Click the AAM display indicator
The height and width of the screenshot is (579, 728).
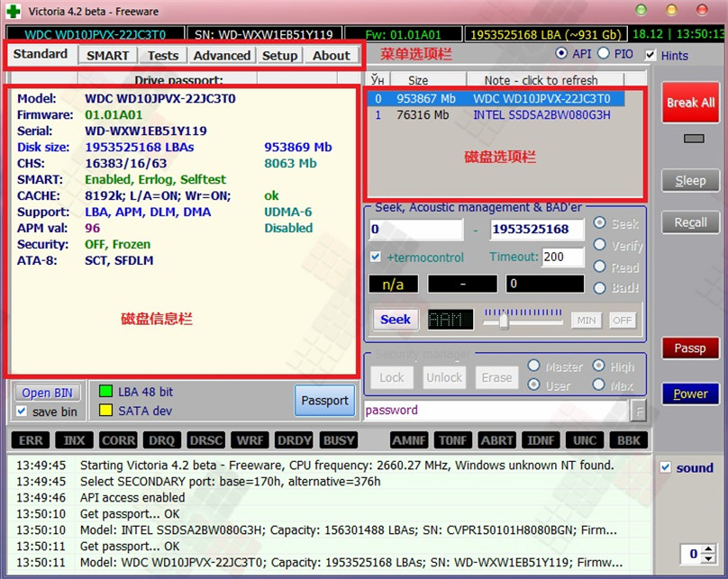point(450,320)
